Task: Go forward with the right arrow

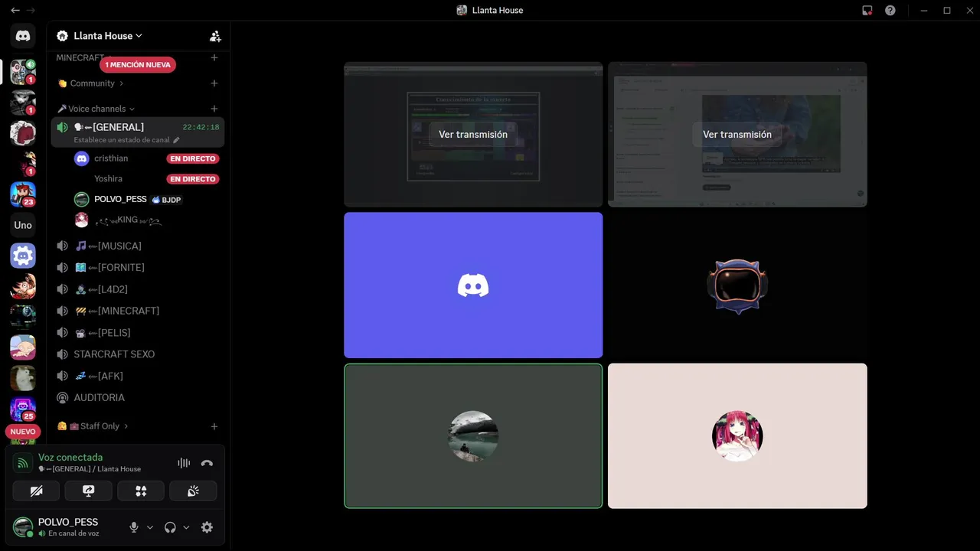Action: tap(31, 10)
